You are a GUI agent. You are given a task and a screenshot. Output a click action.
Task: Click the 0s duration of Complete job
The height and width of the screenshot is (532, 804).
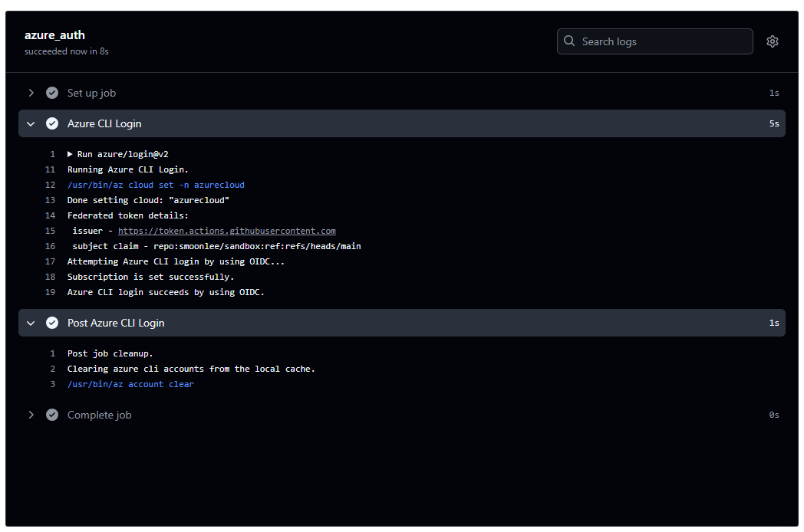click(x=774, y=415)
